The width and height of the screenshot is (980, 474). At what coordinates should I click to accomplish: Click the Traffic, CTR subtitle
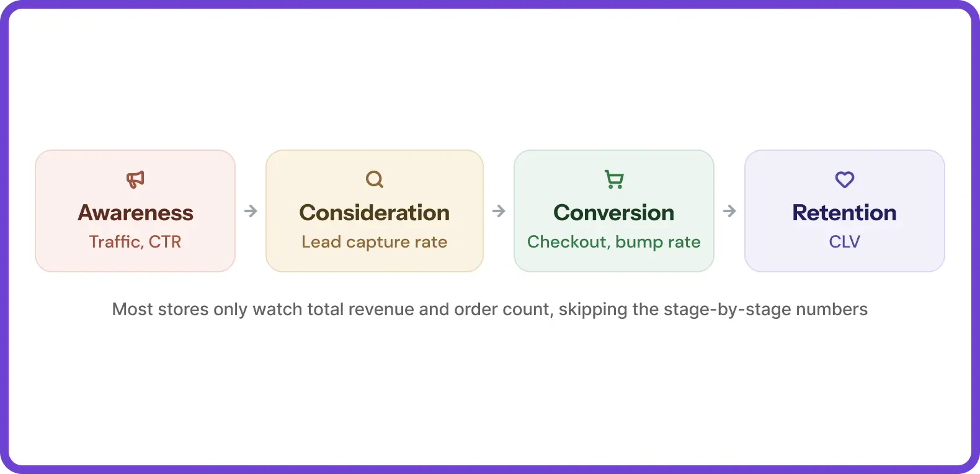(x=135, y=241)
